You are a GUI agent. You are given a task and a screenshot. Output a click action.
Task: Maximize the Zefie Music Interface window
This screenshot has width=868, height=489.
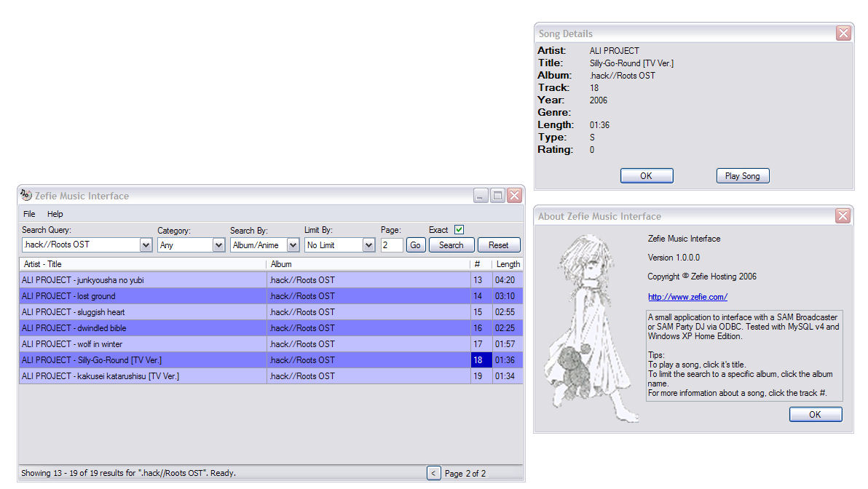click(x=497, y=196)
